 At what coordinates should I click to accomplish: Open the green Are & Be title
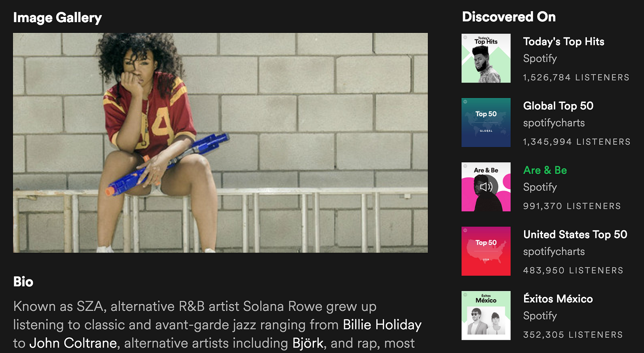click(545, 170)
